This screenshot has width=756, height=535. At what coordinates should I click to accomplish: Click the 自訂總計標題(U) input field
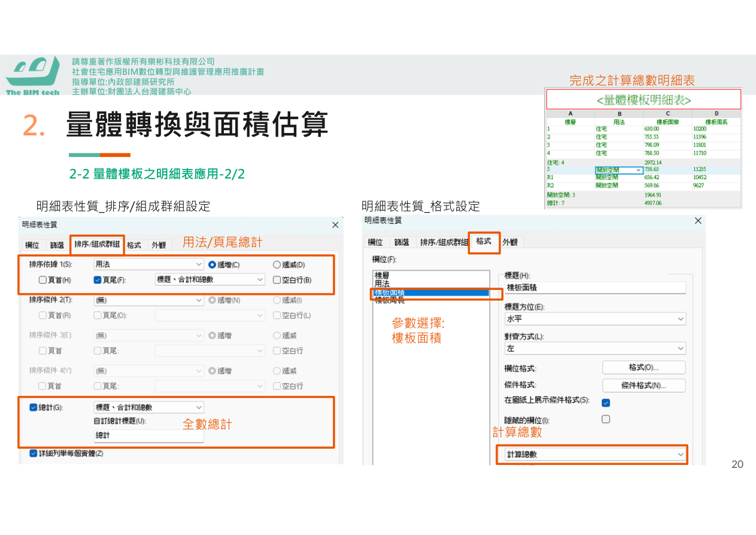click(149, 436)
